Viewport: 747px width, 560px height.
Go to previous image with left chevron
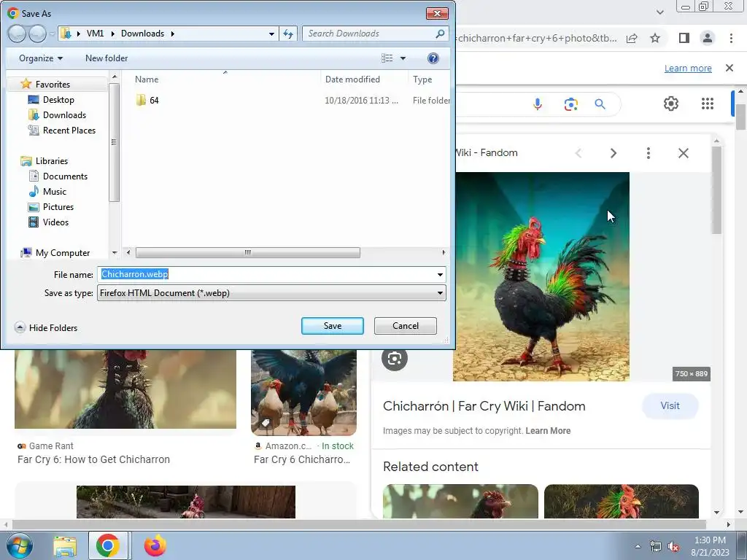point(578,153)
